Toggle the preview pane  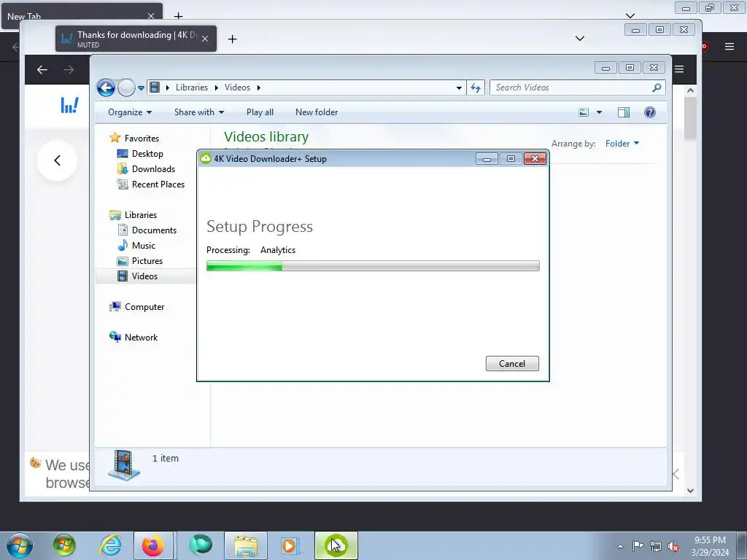624,112
